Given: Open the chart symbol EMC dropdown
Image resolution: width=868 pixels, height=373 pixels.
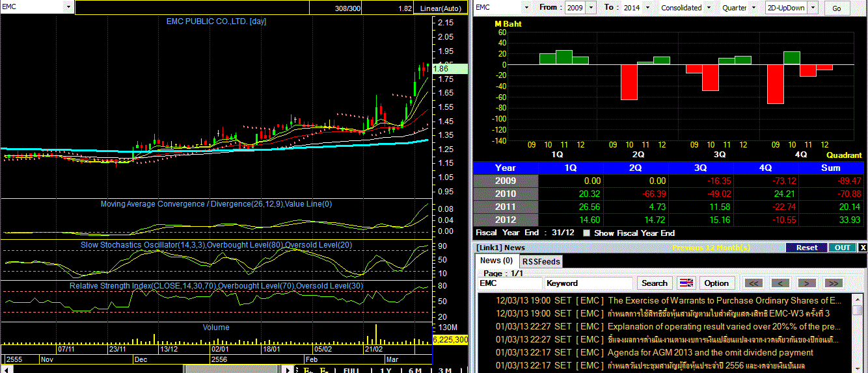Looking at the screenshot, I should click(x=69, y=7).
